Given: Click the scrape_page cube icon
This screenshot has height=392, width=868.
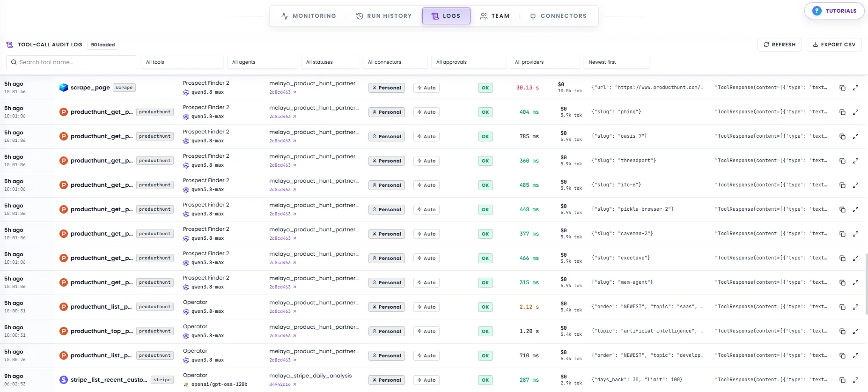Looking at the screenshot, I should (x=64, y=88).
